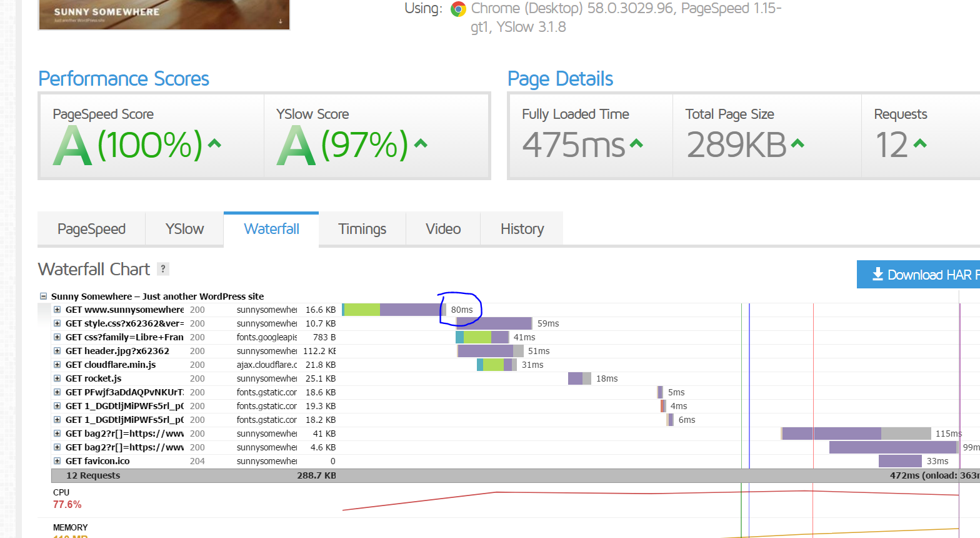The height and width of the screenshot is (538, 980).
Task: Expand the GET PFwjf3aDdAQPvNKUrT request row
Action: (57, 392)
